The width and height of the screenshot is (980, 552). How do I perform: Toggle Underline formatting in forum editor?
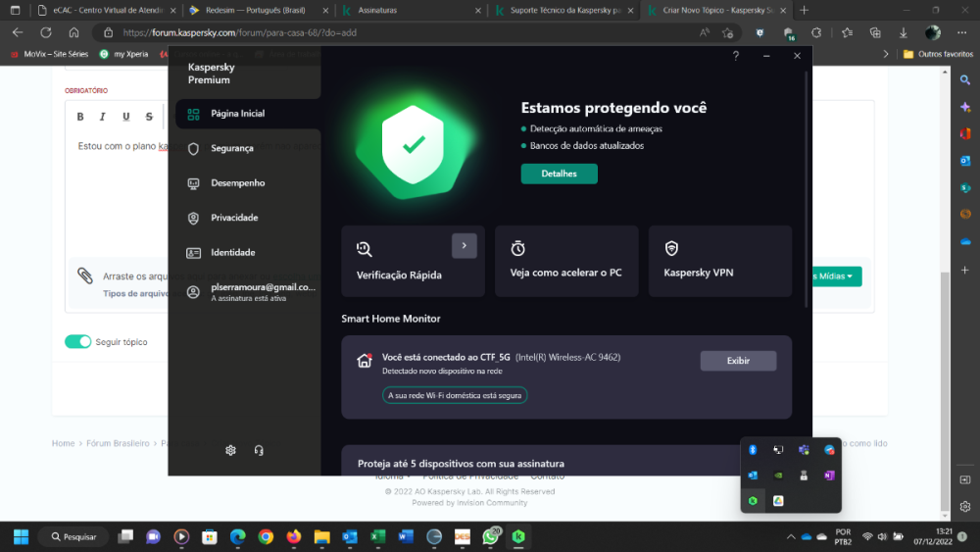pyautogui.click(x=125, y=117)
